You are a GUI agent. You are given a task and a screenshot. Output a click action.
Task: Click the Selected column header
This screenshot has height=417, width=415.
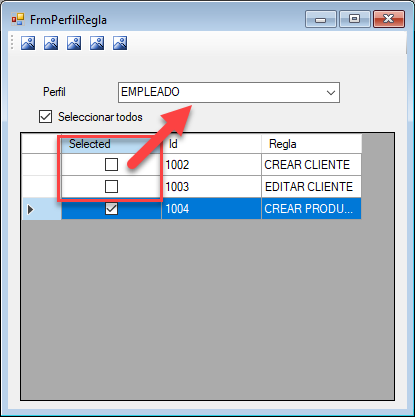coord(111,144)
